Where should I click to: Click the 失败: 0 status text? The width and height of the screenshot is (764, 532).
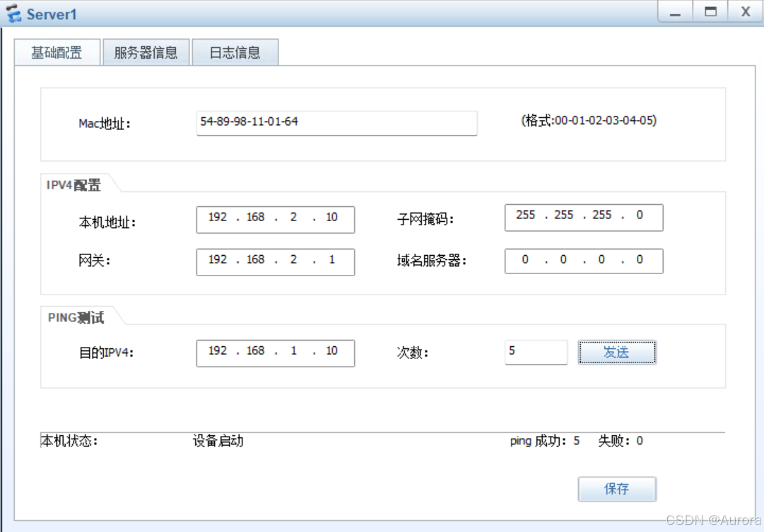coord(621,441)
